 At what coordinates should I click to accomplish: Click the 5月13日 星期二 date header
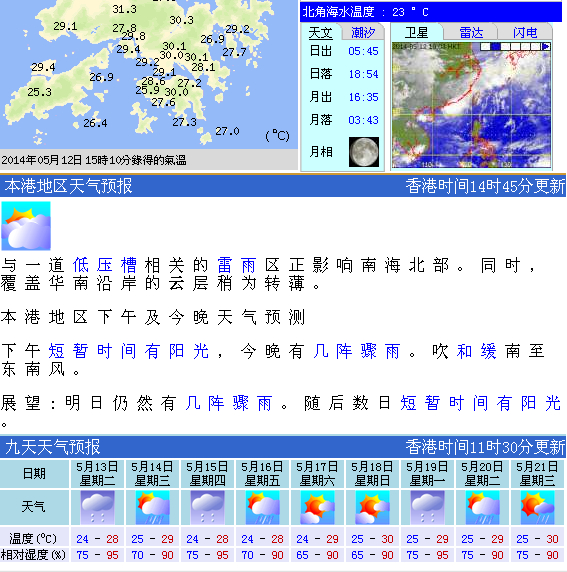97,474
